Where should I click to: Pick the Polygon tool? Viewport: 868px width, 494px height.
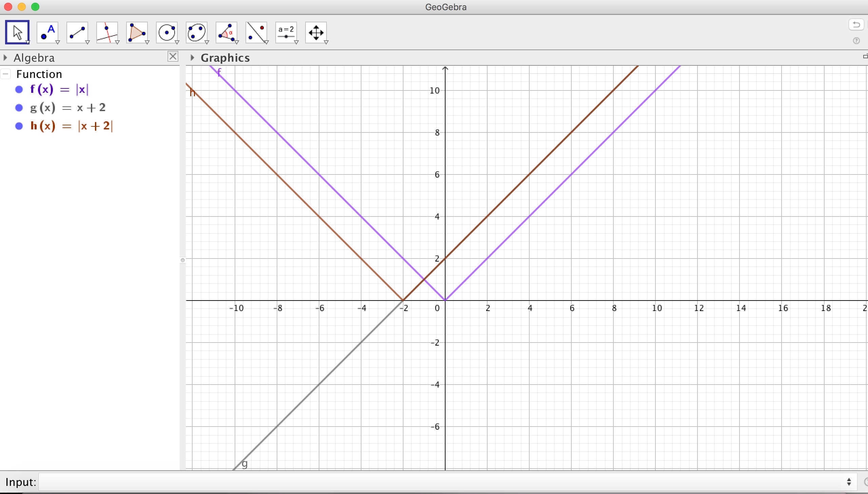137,32
